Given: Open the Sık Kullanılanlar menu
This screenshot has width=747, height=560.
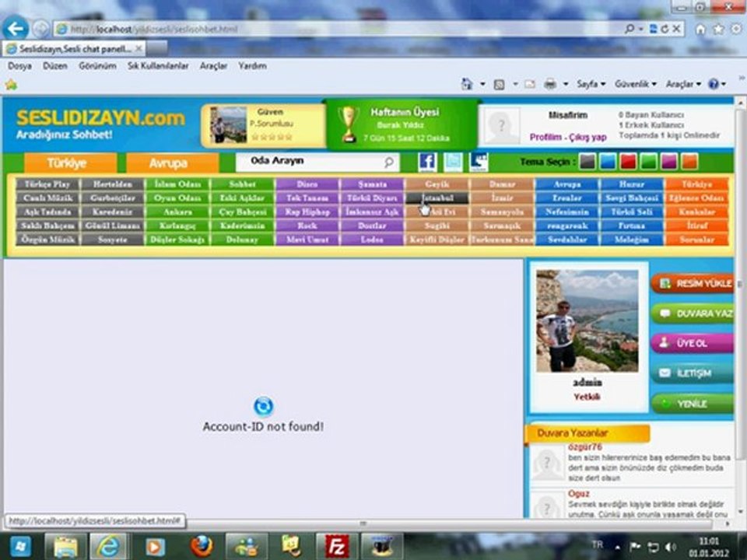Looking at the screenshot, I should pos(158,65).
